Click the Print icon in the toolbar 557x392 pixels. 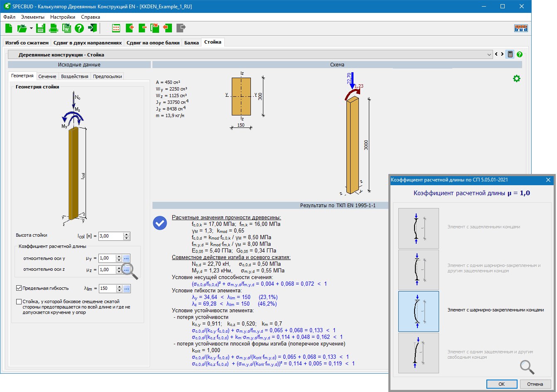tap(54, 28)
